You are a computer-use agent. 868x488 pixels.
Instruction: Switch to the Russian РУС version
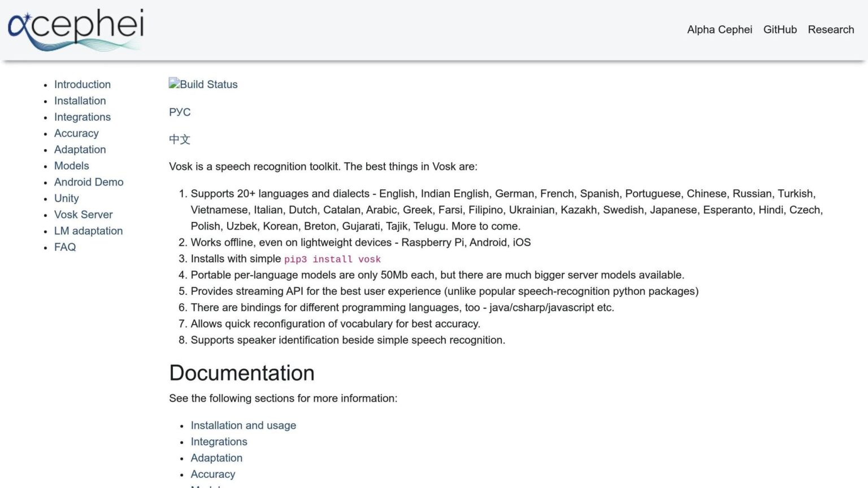tap(180, 112)
